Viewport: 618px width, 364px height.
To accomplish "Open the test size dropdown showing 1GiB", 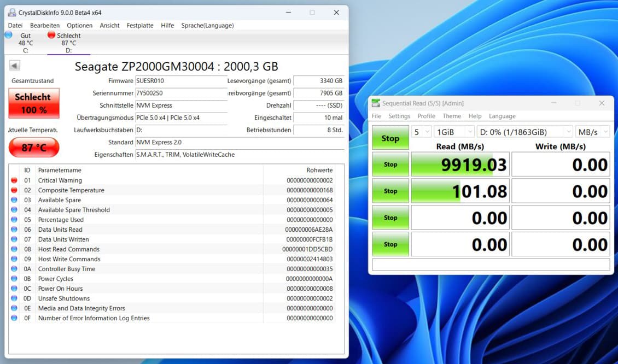I will 454,132.
